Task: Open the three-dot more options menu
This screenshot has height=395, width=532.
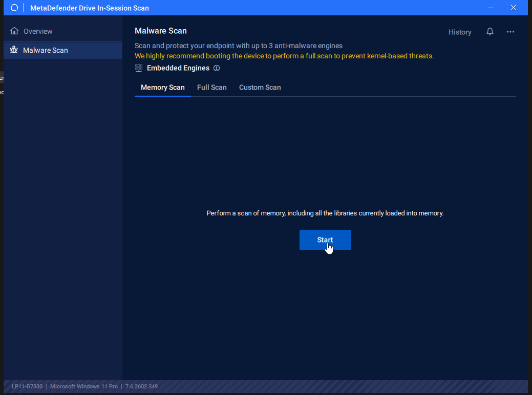Action: tap(510, 32)
